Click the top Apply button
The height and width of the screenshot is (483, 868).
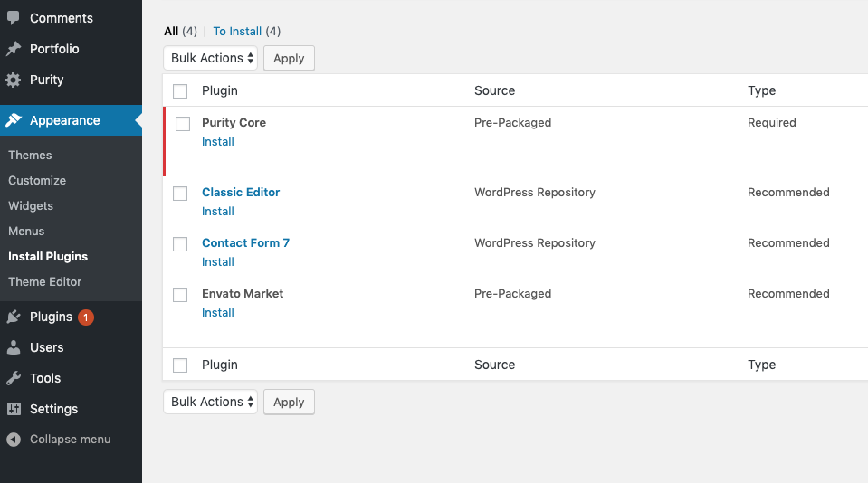point(289,58)
